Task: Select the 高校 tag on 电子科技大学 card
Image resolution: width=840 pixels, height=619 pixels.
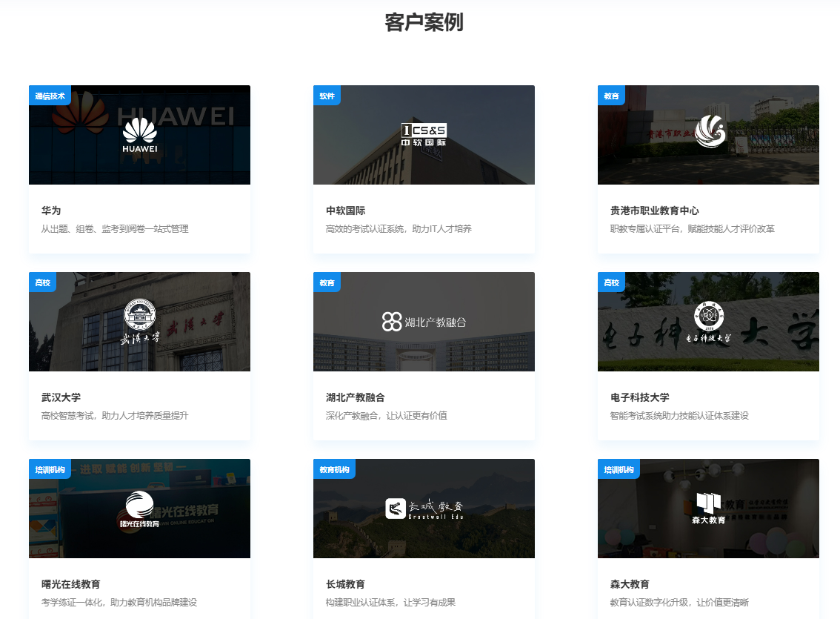Action: pos(611,282)
